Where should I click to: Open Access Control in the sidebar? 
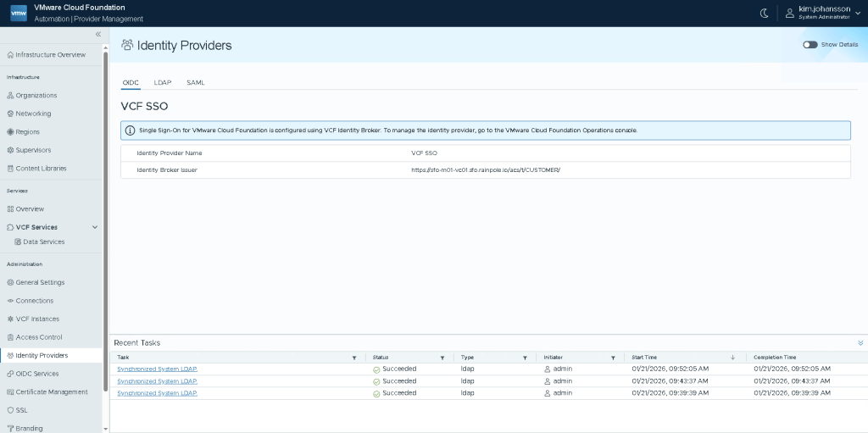39,337
